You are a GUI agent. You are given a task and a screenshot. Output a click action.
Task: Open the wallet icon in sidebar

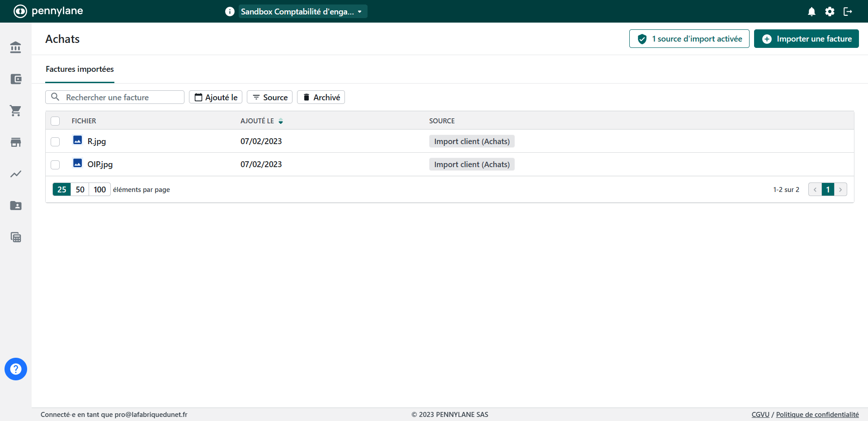point(16,79)
